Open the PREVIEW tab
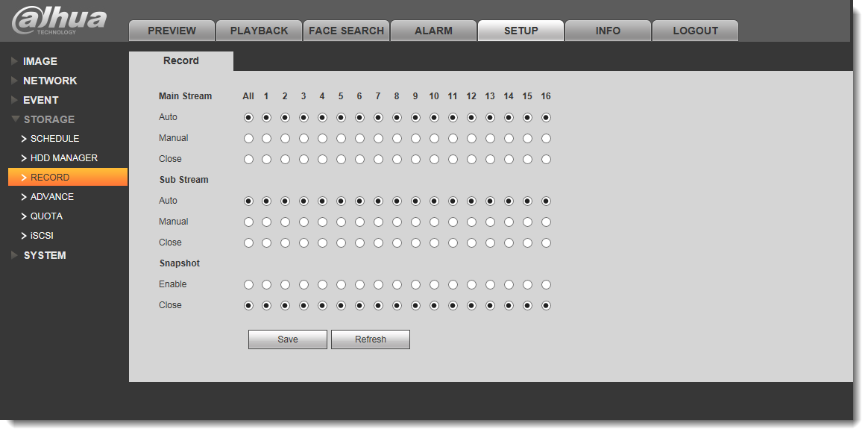The height and width of the screenshot is (435, 868). click(x=172, y=31)
